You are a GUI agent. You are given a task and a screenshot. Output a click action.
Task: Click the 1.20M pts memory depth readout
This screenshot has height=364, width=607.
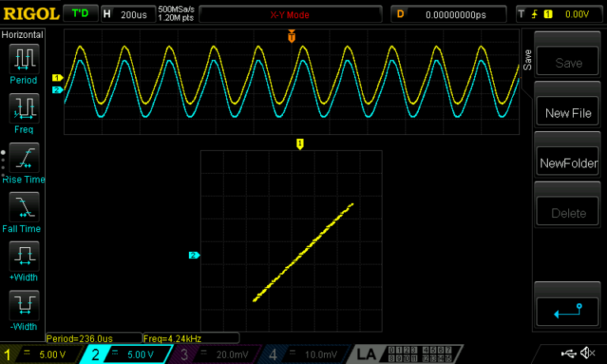(x=175, y=18)
